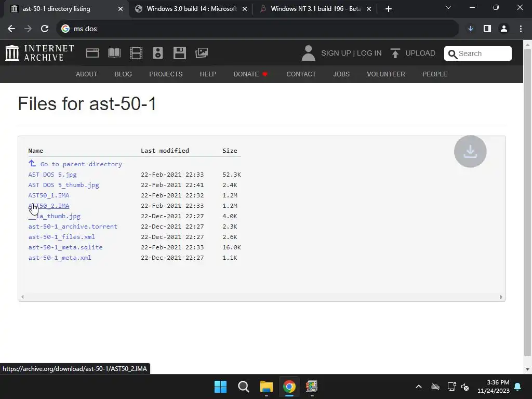This screenshot has height=399, width=532.
Task: Click the Archive Search field
Action: [x=478, y=54]
